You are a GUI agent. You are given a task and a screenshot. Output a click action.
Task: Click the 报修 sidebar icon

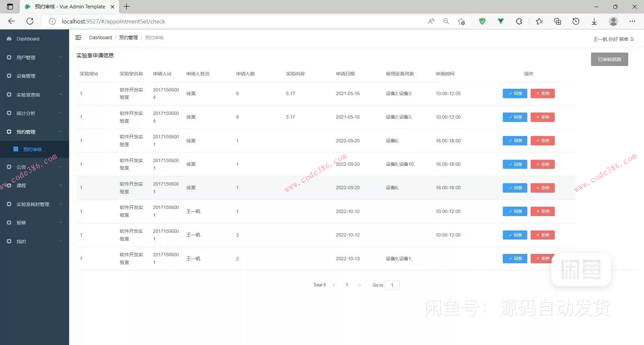coord(9,222)
